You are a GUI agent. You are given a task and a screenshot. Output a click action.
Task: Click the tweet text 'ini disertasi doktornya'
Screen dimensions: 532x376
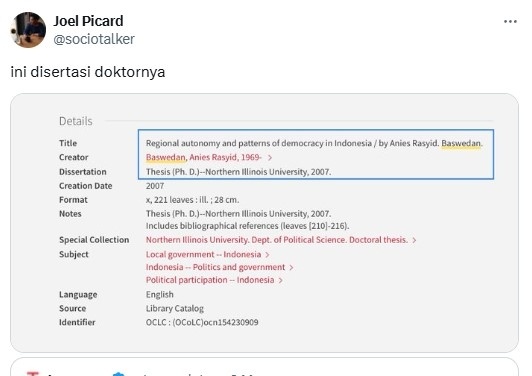[88, 72]
